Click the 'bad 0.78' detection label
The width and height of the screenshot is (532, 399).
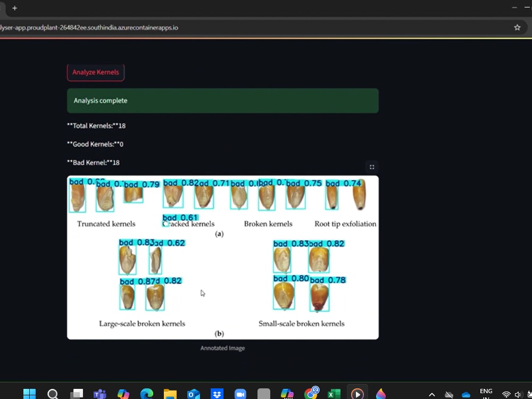click(x=328, y=280)
